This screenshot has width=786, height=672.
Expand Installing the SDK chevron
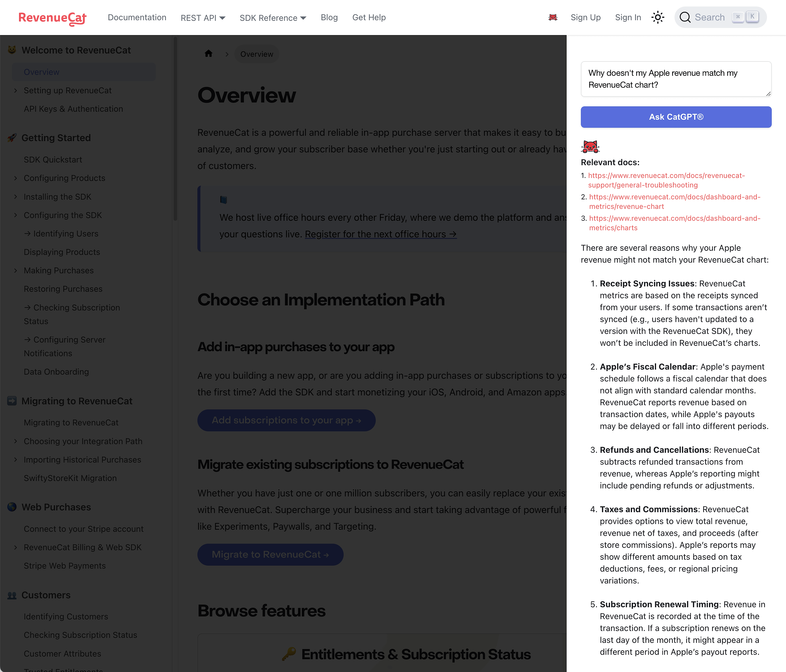15,197
